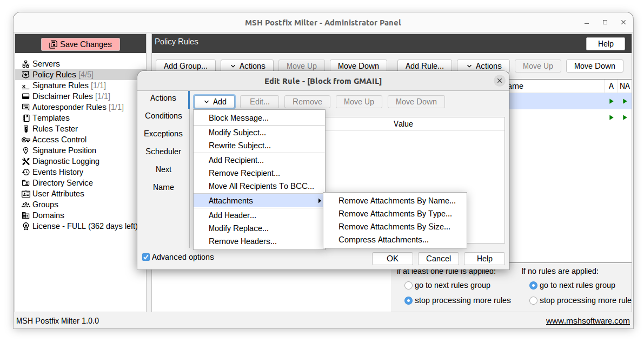Click the Move Down button for groups
This screenshot has width=644, height=342.
[358, 66]
